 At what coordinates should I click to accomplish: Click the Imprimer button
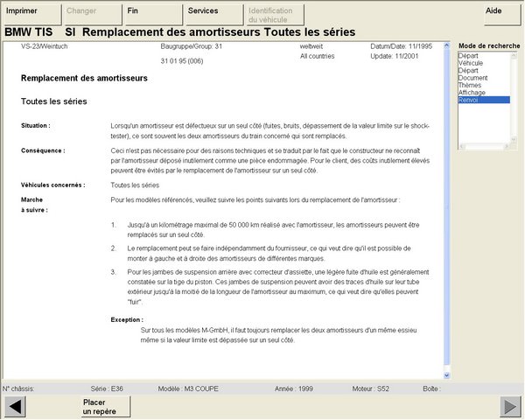click(x=31, y=15)
